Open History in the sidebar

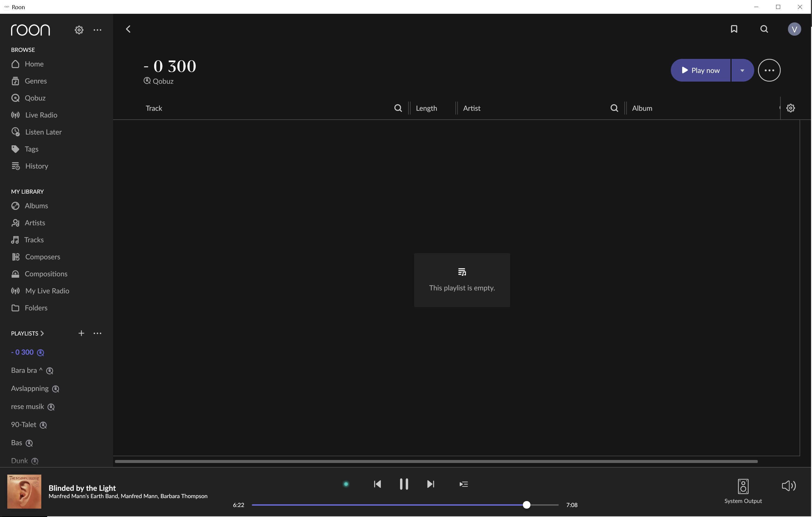tap(30, 166)
